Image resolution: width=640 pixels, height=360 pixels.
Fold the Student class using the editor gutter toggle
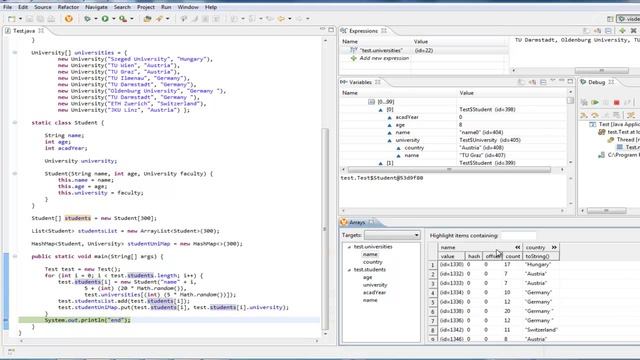[15, 122]
